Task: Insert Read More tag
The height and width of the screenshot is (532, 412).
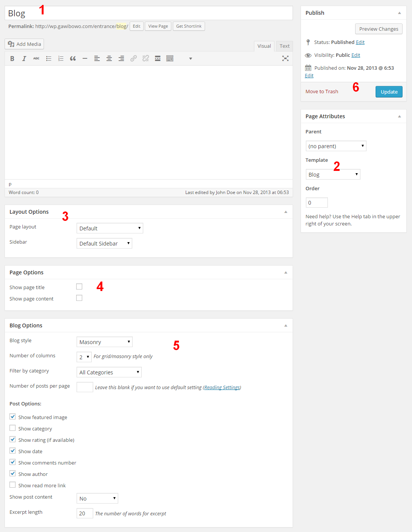Action: tap(158, 58)
